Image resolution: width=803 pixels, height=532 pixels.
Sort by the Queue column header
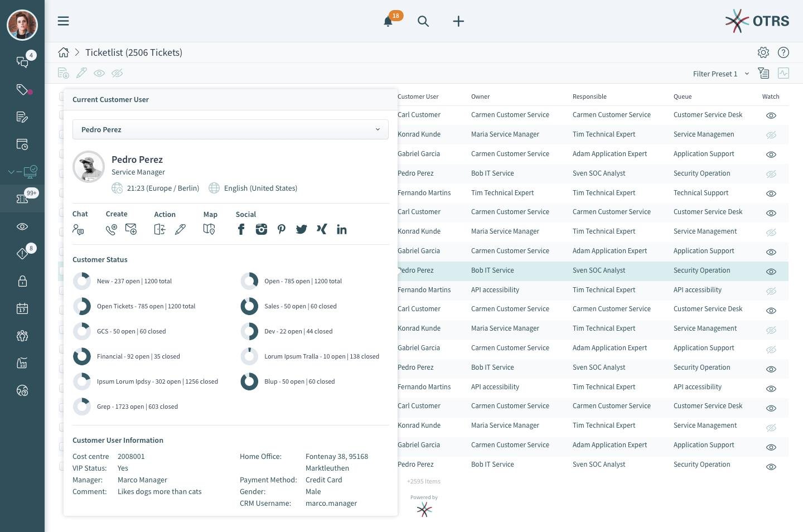[683, 96]
